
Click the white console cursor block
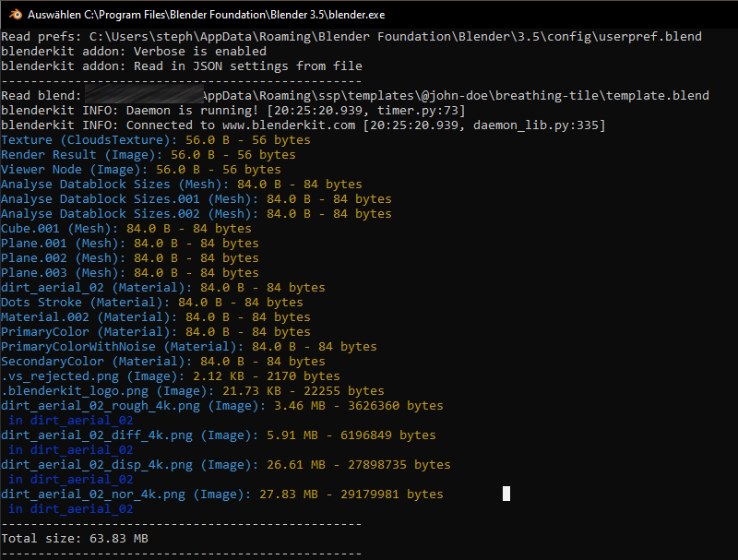point(506,494)
